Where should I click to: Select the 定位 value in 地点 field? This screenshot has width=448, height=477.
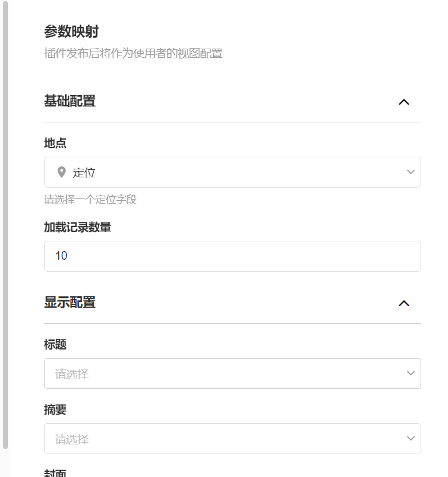point(84,173)
